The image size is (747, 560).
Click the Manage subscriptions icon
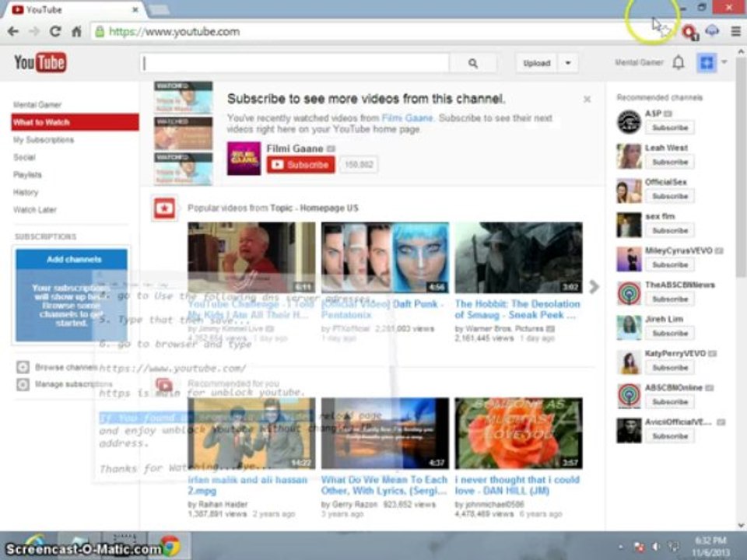pyautogui.click(x=23, y=384)
